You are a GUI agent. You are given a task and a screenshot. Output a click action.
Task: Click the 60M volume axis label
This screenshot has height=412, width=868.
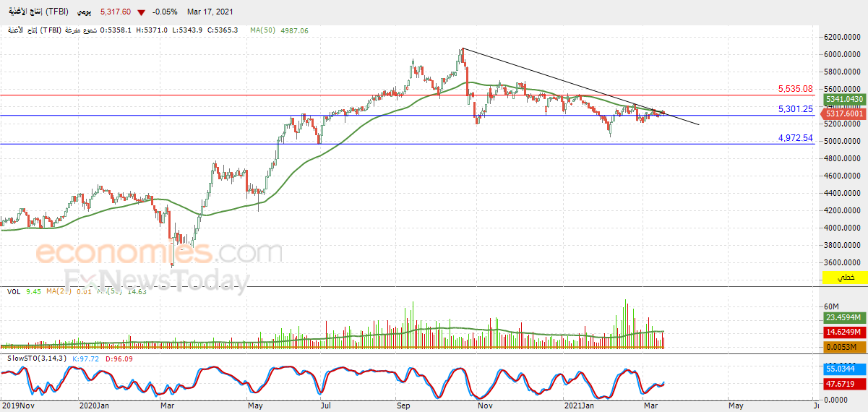832,306
